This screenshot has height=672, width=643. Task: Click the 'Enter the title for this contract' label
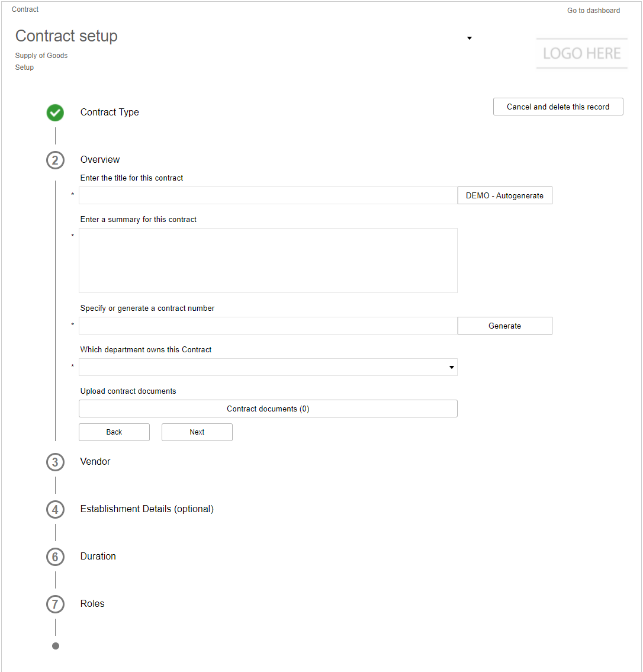click(131, 178)
